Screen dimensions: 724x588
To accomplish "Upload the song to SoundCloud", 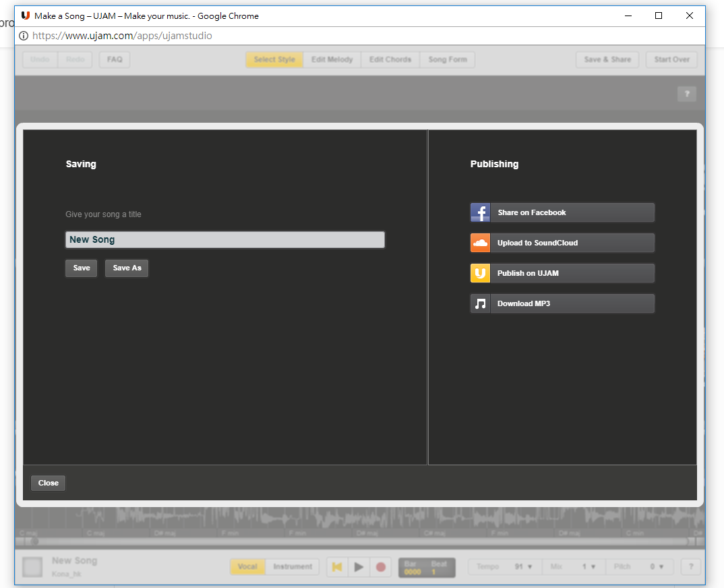I will click(562, 243).
